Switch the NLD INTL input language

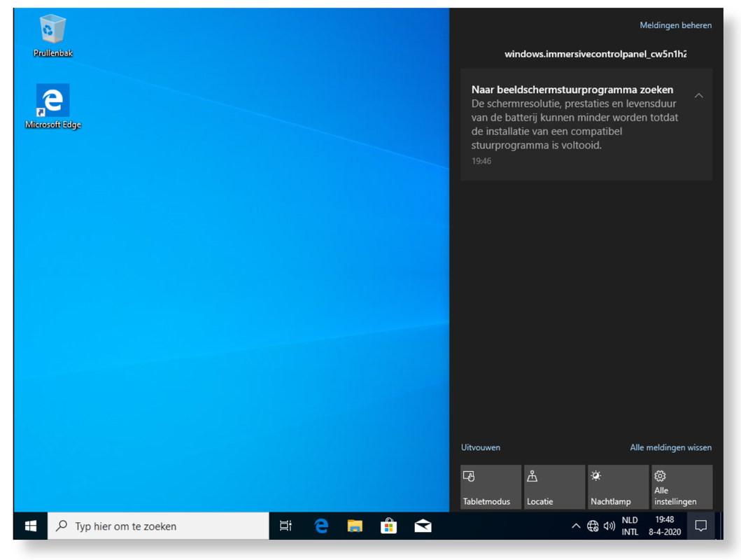pos(630,526)
